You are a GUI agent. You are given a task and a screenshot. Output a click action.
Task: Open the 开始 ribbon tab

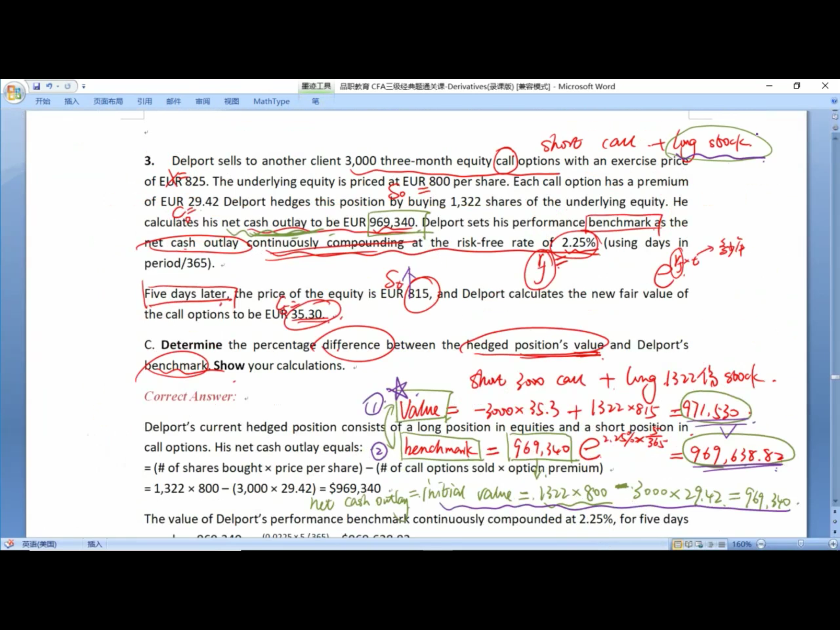click(x=43, y=101)
